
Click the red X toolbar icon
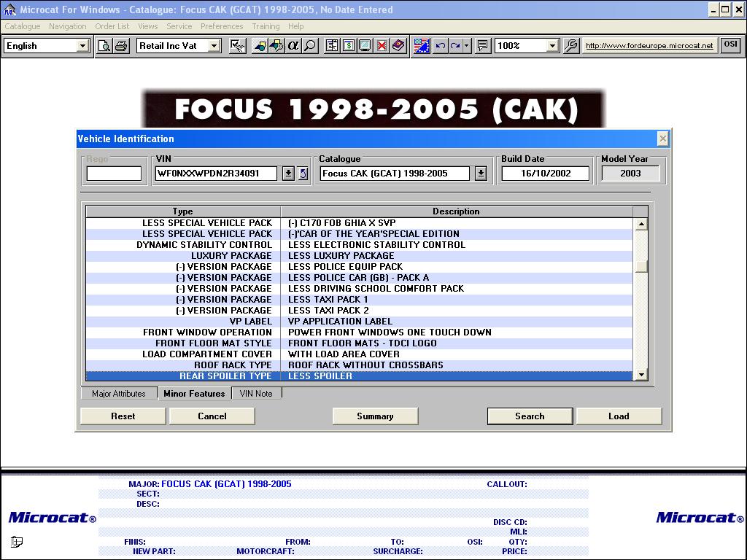coord(382,46)
